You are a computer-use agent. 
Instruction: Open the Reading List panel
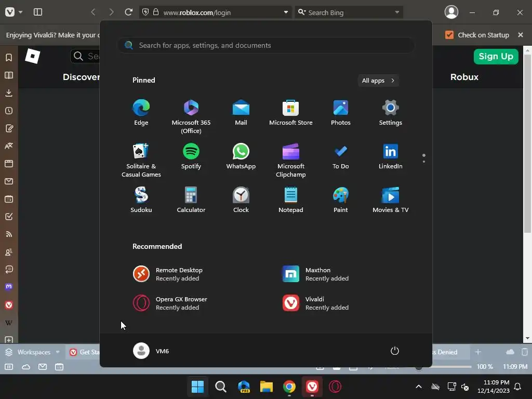pos(9,75)
